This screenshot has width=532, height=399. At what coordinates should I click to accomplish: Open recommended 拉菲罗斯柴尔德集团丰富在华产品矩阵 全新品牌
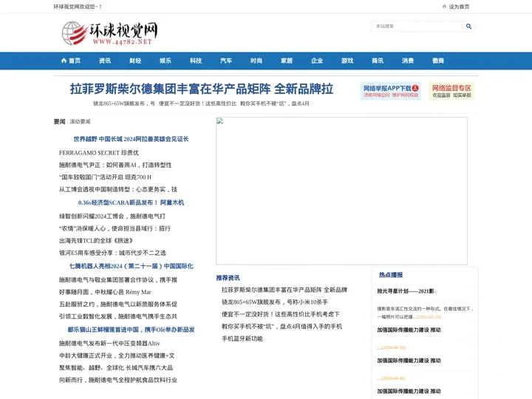point(284,290)
